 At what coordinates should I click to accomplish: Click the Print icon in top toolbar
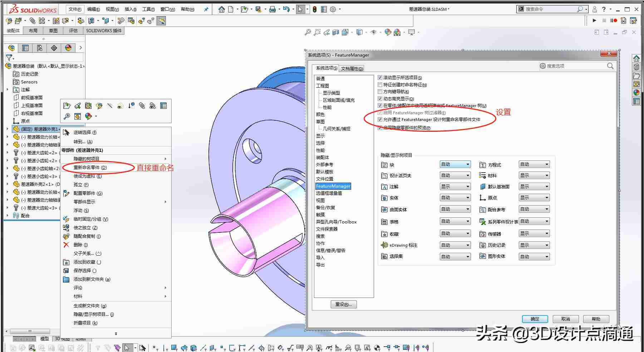pos(272,9)
